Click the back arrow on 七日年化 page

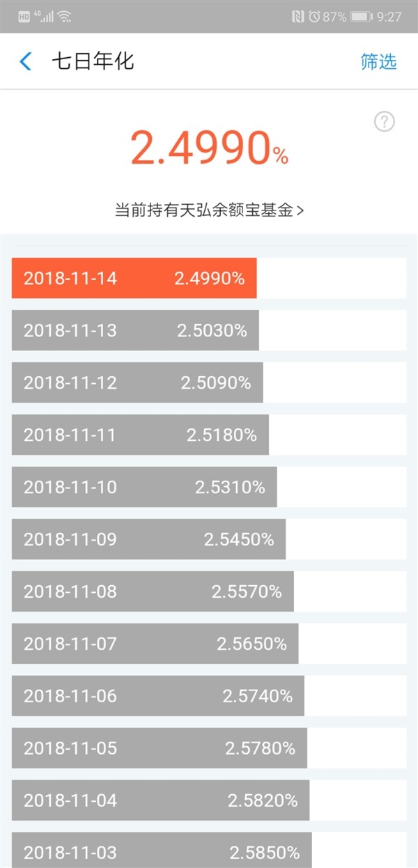pyautogui.click(x=25, y=62)
